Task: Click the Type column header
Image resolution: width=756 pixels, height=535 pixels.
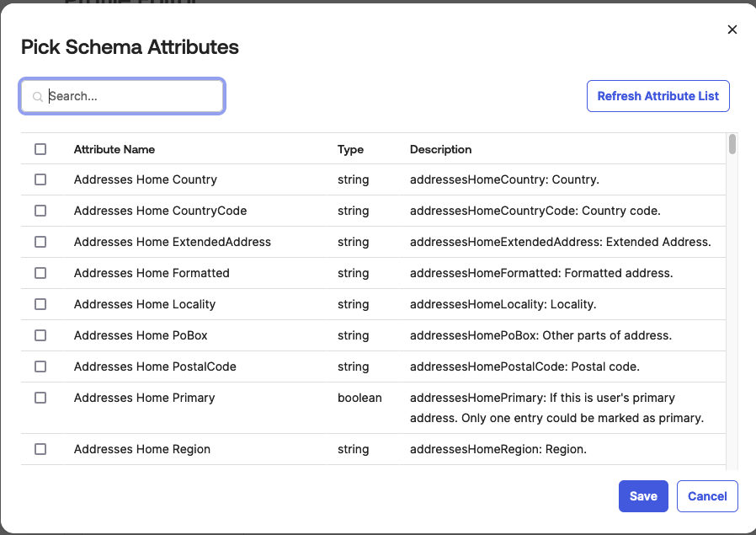Action: pos(350,149)
